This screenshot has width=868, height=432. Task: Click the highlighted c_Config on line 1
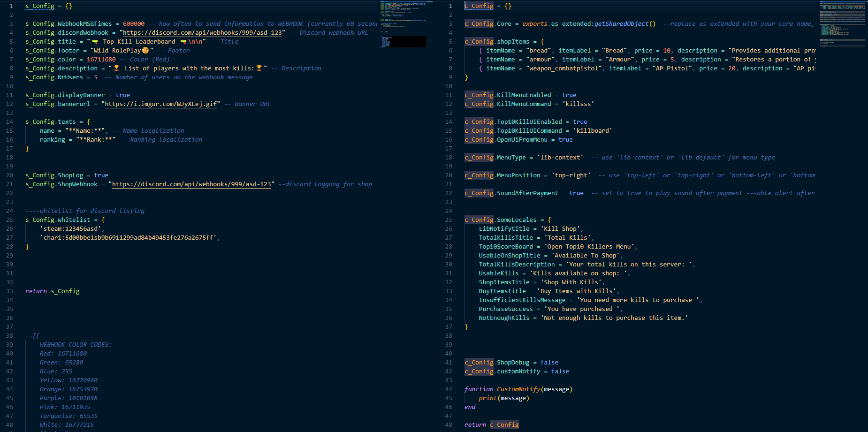point(479,6)
